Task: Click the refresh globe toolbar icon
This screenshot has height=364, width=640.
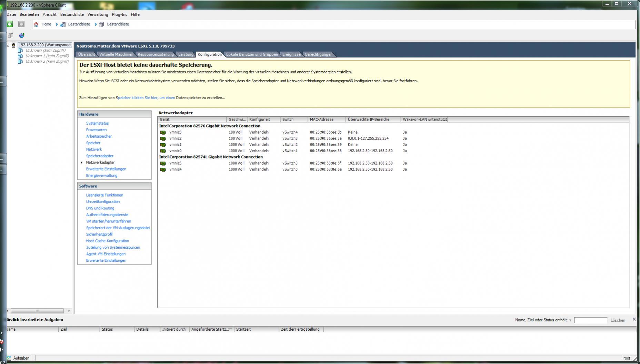Action: tap(22, 35)
